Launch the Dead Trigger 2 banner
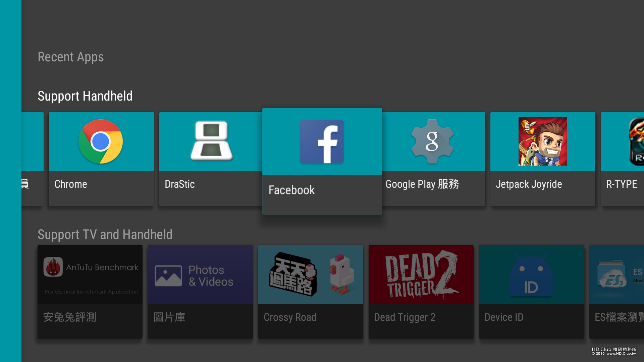Screen dimensions: 644x362 tap(421, 275)
